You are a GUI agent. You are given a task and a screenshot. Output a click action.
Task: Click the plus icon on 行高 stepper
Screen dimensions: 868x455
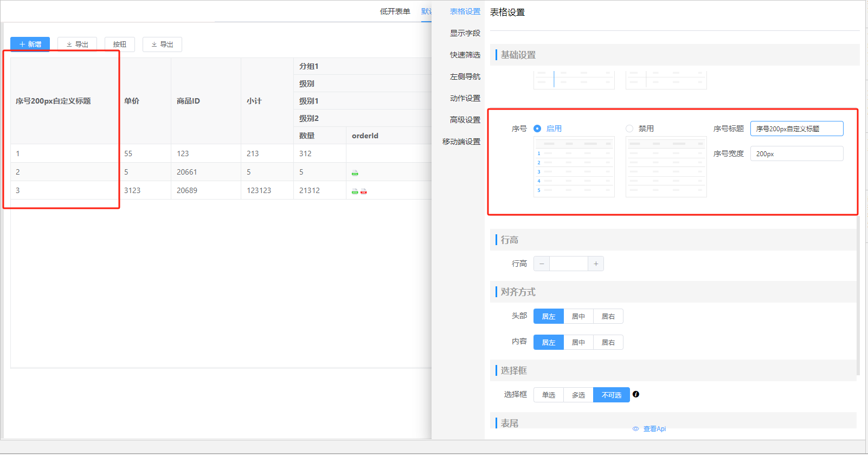(596, 264)
